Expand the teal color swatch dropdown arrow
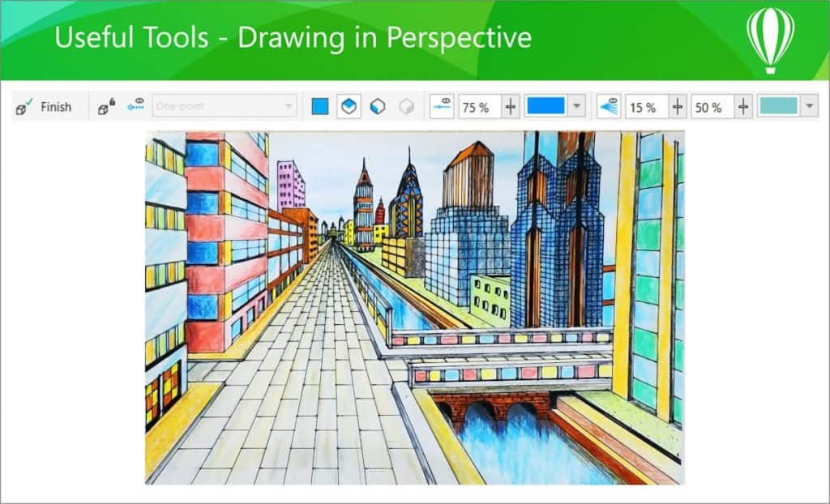Viewport: 830px width, 504px height. coord(808,106)
